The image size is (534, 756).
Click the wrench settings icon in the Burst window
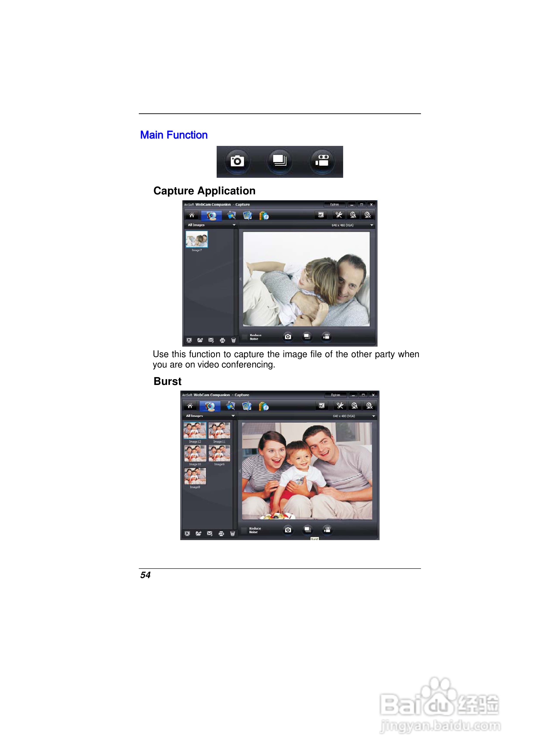340,406
